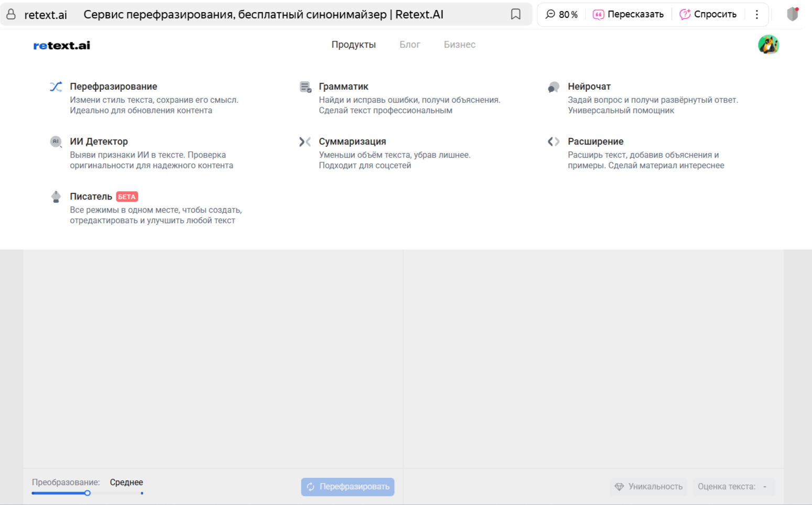
Task: Click the Преобразование slider handle
Action: [x=88, y=493]
